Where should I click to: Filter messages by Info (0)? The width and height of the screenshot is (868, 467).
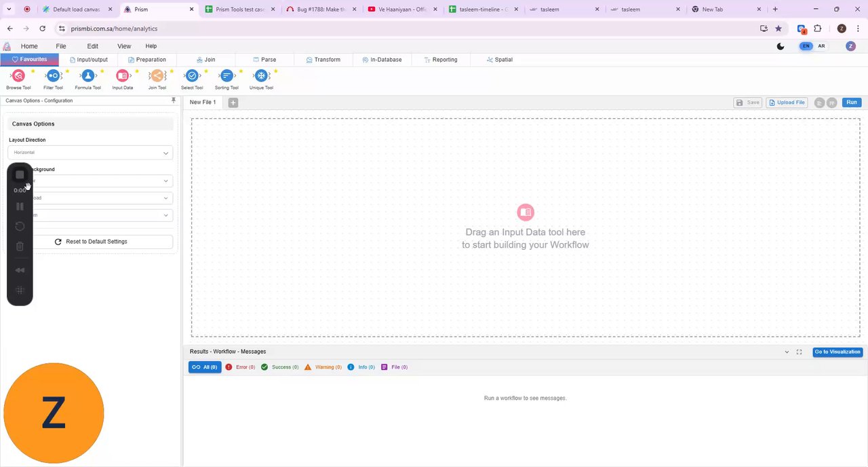point(361,367)
